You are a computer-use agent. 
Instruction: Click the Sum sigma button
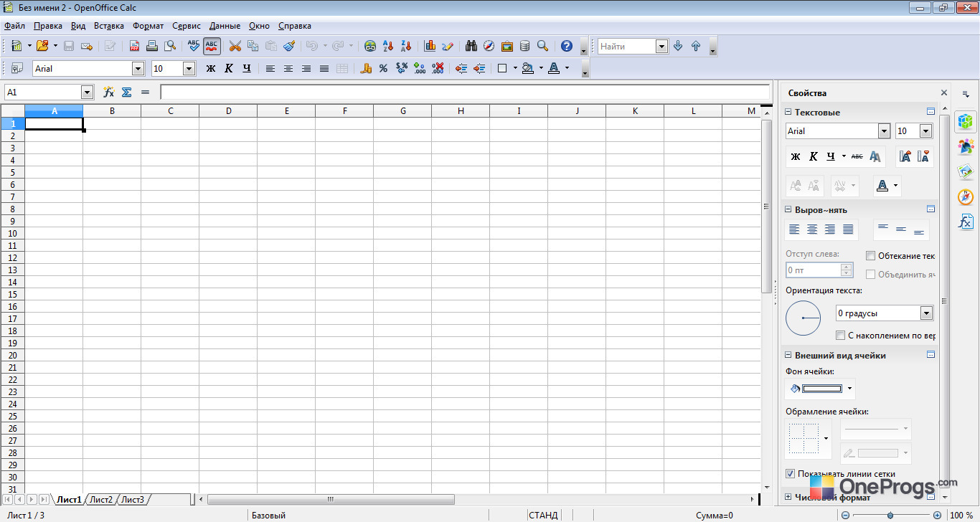[127, 92]
